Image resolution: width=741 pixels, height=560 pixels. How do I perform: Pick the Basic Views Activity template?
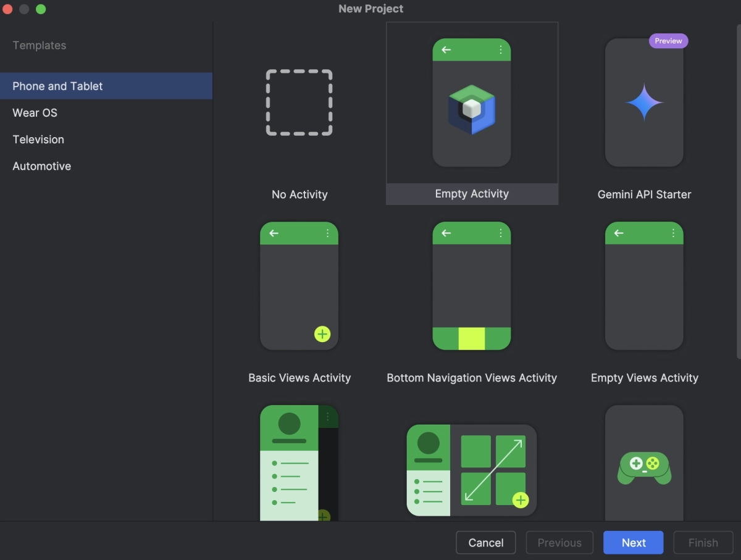tap(299, 286)
